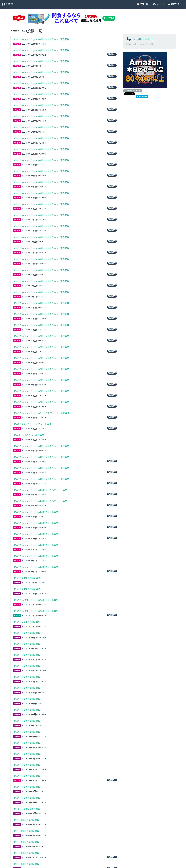Click 売ります tag on 2023-12-01 post
This screenshot has height=868, width=186.
(x=17, y=616)
